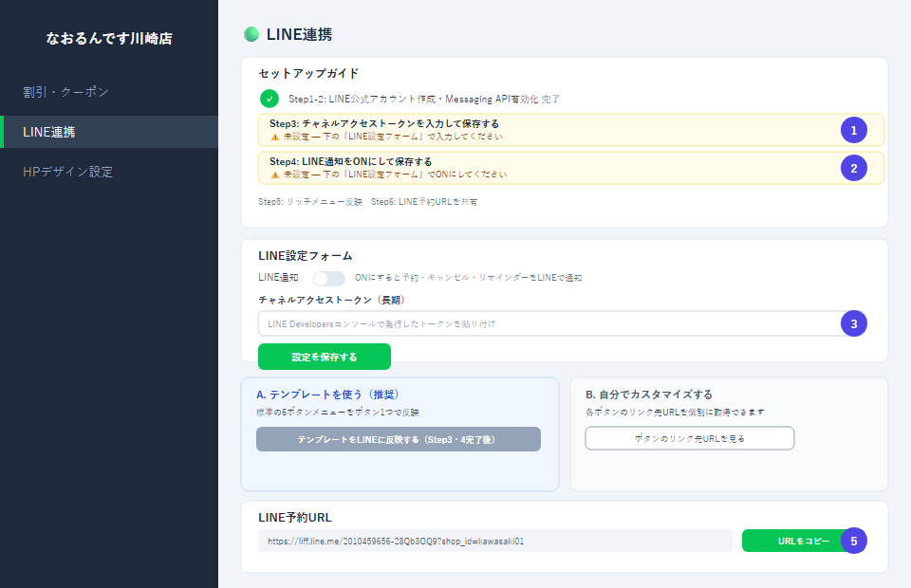Click the Step4 LINE通知をON guide row
Viewport: 911px width, 588px height.
pyautogui.click(x=570, y=168)
